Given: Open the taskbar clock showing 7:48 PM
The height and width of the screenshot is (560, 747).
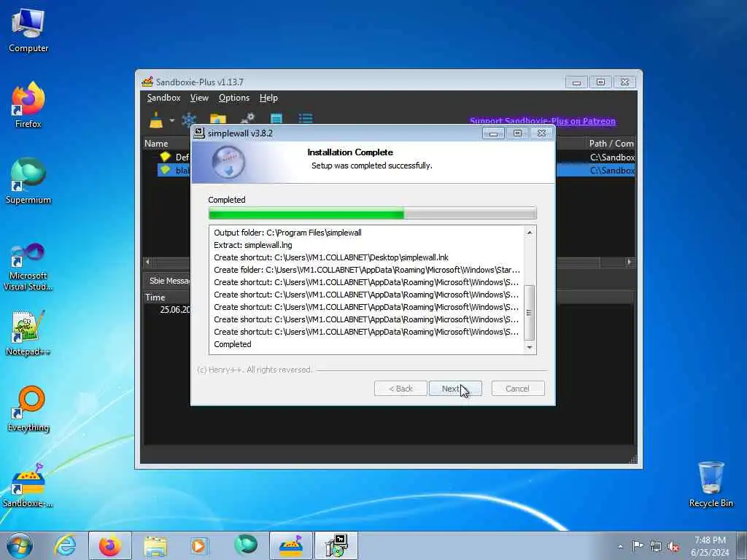Looking at the screenshot, I should pyautogui.click(x=710, y=546).
